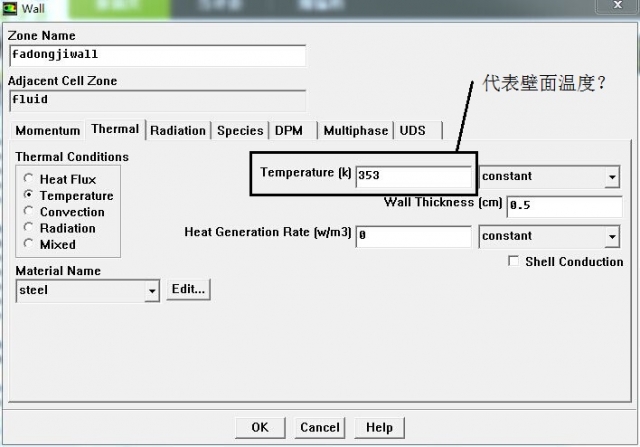Switch to the Species tab

click(240, 131)
